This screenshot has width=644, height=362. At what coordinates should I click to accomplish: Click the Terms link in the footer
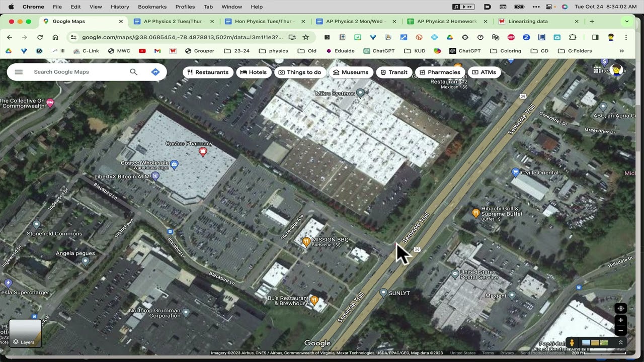click(x=488, y=353)
